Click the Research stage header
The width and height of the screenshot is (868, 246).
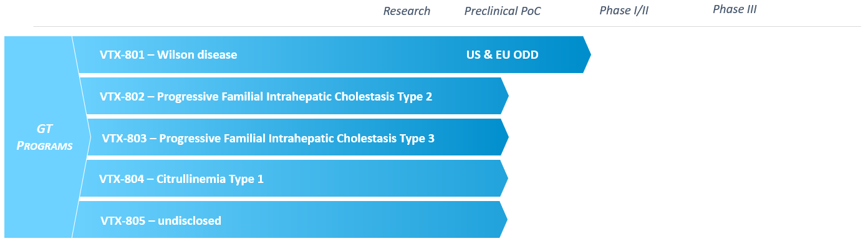(x=407, y=11)
